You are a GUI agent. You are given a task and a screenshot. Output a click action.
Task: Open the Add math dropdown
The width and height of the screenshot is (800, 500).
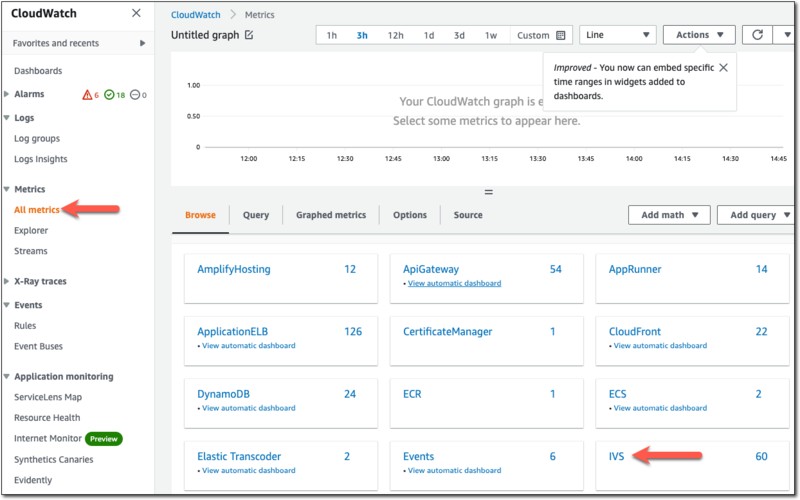(x=668, y=215)
